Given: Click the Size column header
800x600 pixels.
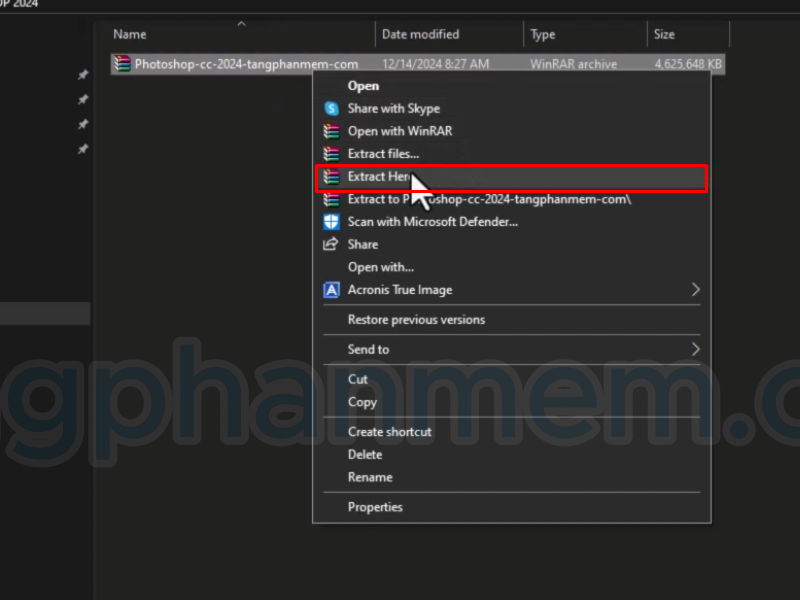Looking at the screenshot, I should click(x=664, y=34).
